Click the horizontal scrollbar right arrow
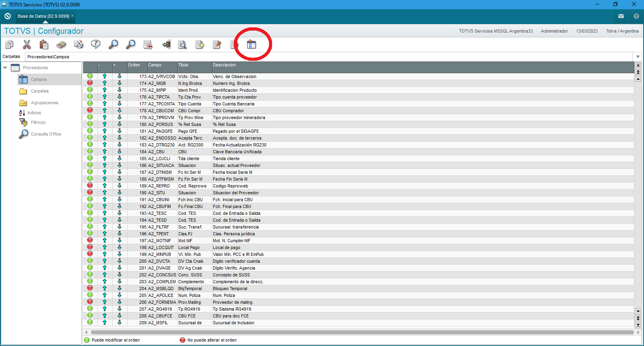The width and height of the screenshot is (644, 346). tap(638, 332)
